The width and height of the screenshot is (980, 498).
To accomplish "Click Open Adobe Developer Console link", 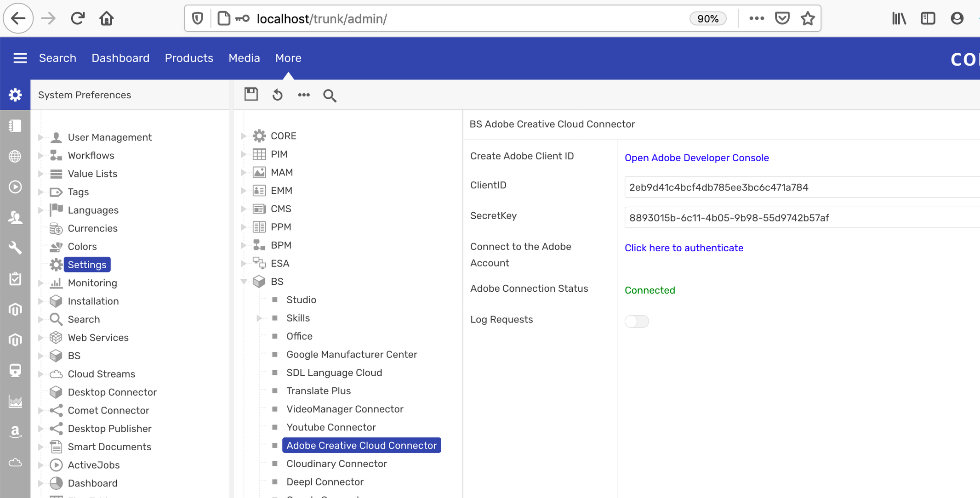I will click(696, 158).
